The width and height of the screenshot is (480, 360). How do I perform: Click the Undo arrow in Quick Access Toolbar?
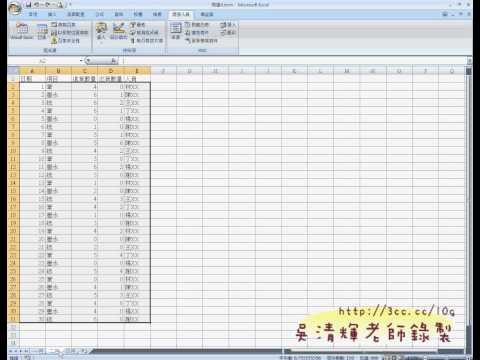click(x=38, y=5)
